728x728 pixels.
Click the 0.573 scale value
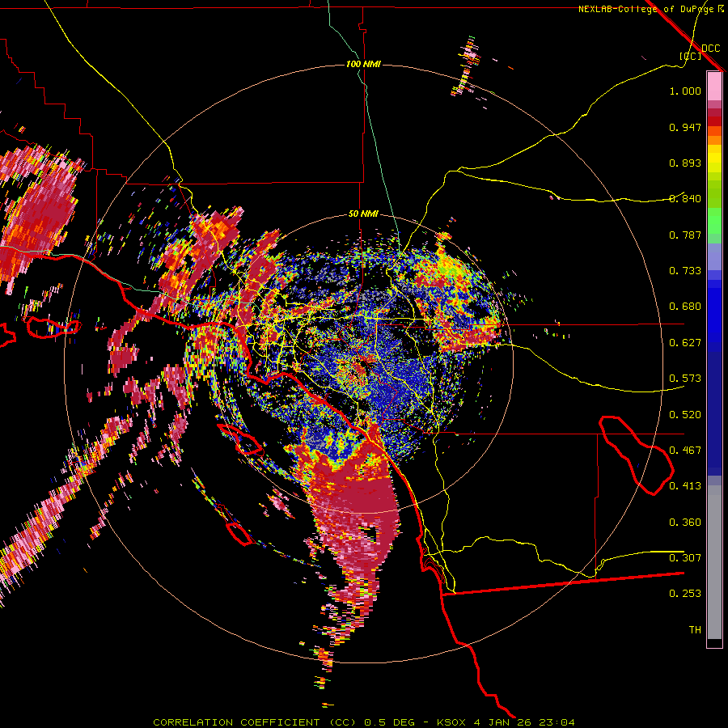click(685, 379)
